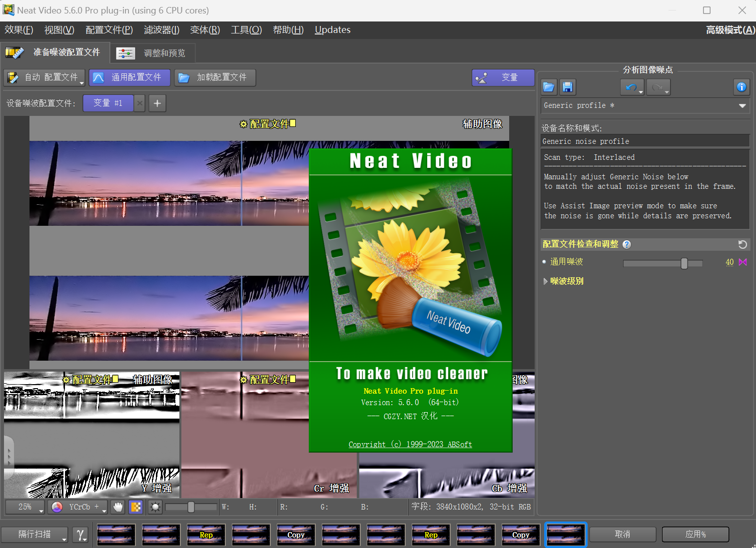Open a noise profile with the folder icon
756x548 pixels.
click(549, 87)
